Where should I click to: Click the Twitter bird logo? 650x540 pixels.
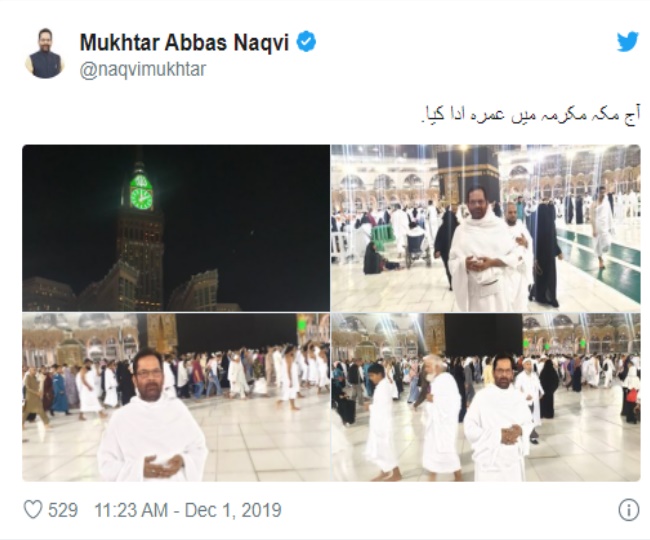point(628,42)
